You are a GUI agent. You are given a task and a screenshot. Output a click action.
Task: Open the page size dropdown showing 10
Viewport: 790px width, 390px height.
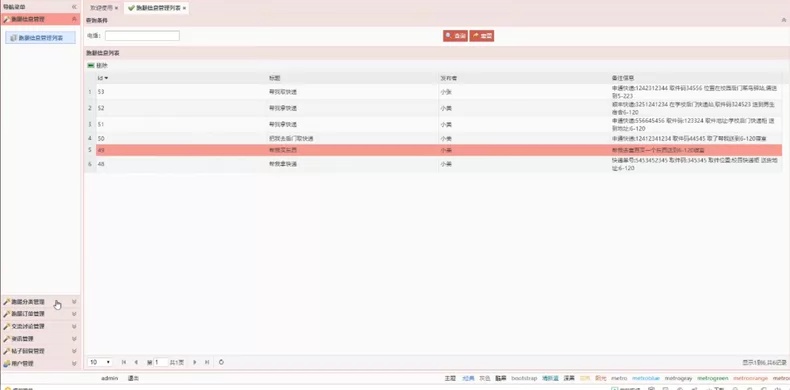pyautogui.click(x=100, y=362)
